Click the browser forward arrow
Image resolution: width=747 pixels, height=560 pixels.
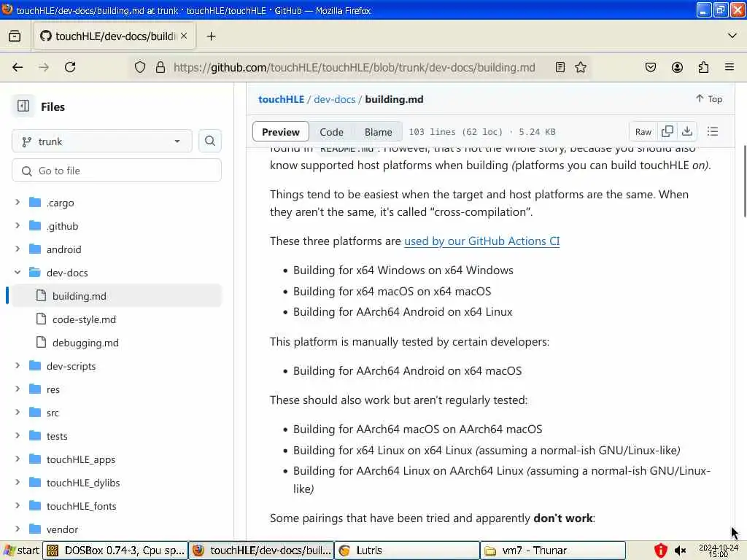click(x=44, y=67)
